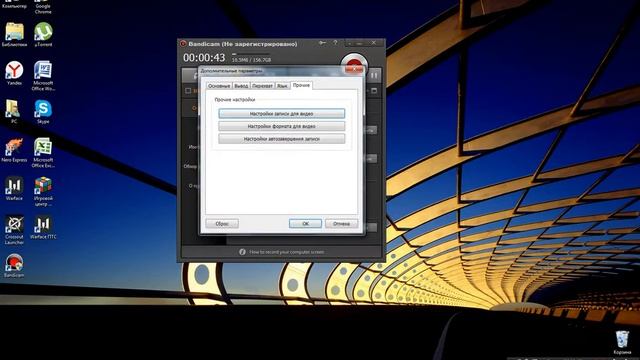Click the Bandicam logo in title bar

183,43
